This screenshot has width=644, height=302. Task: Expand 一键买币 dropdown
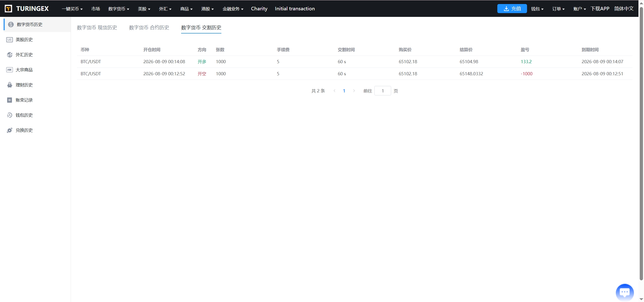tap(72, 9)
